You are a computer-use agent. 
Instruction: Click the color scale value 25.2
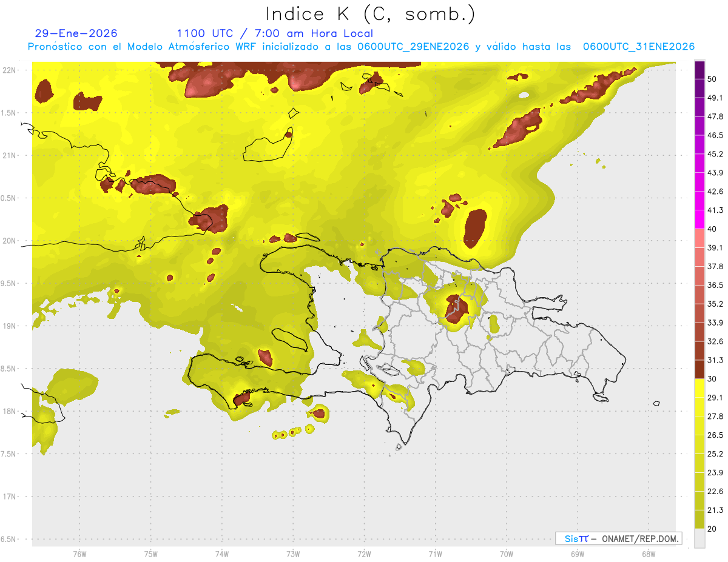click(x=715, y=454)
